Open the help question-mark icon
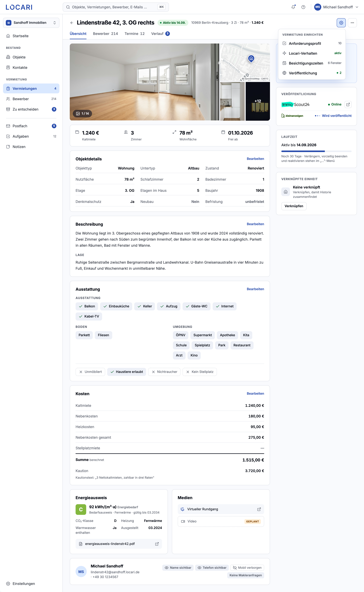This screenshot has height=592, width=364. 303,7
